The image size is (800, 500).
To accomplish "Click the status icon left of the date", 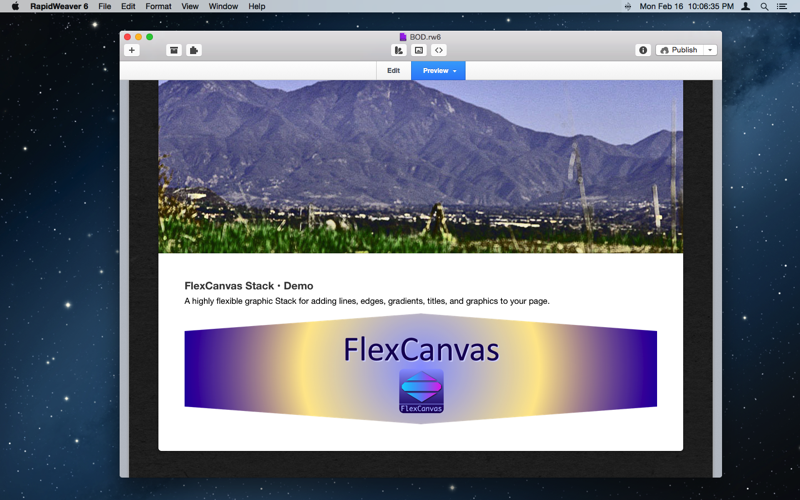I will (x=628, y=6).
